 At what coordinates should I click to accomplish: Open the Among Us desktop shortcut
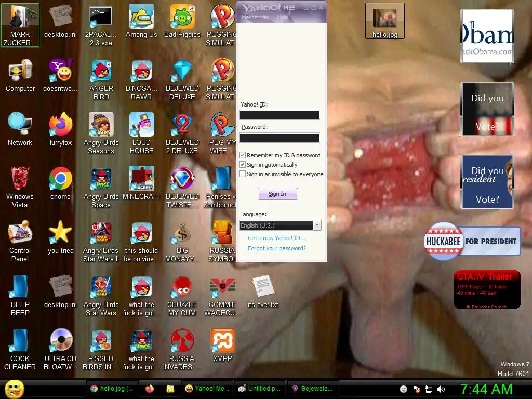pos(141,21)
